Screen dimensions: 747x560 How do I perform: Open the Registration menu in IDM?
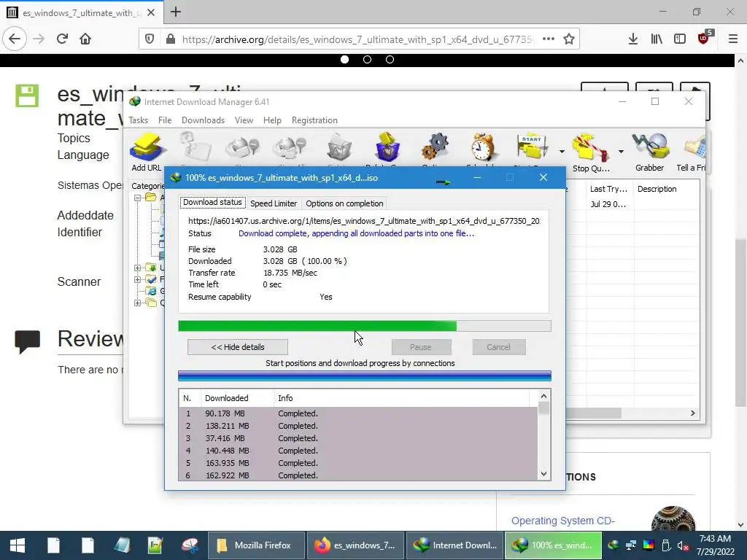(314, 120)
